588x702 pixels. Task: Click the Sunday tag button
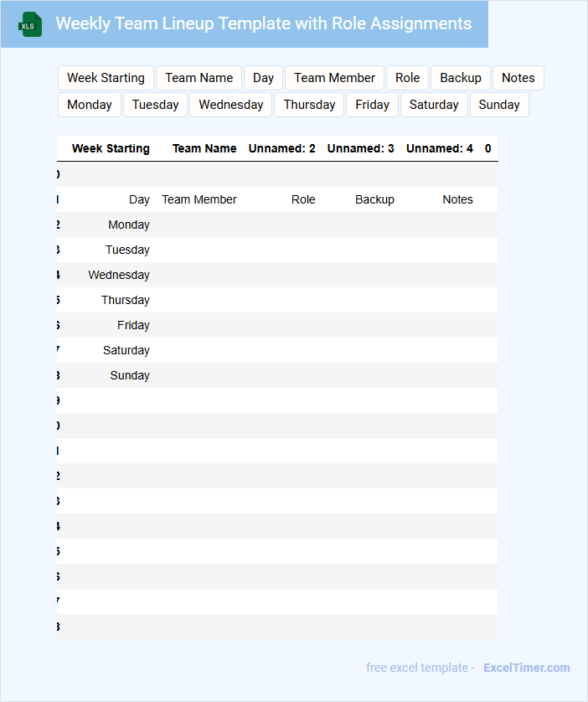[499, 105]
